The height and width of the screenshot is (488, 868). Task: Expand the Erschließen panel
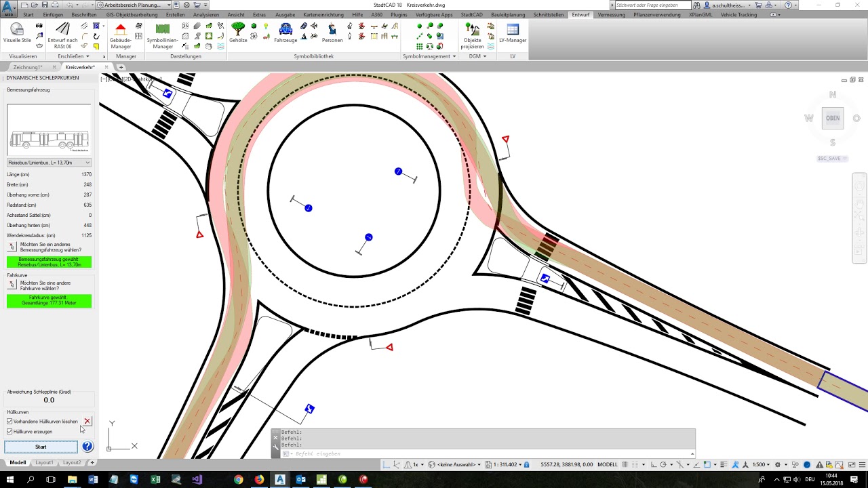74,56
